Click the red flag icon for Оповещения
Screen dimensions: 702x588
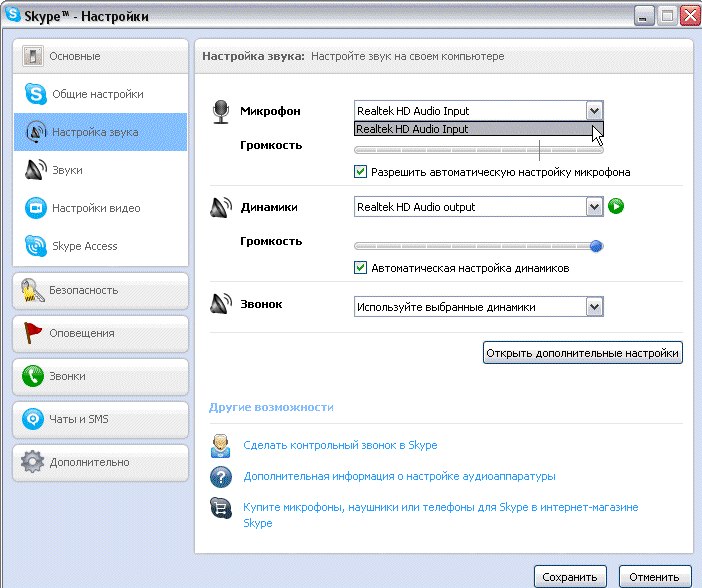(32, 333)
